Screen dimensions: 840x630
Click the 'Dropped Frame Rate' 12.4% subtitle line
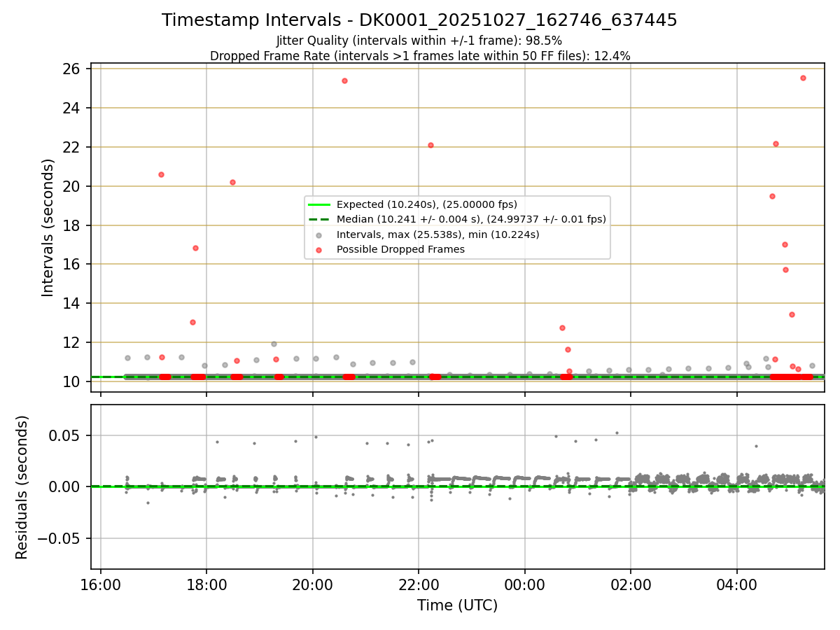point(419,56)
